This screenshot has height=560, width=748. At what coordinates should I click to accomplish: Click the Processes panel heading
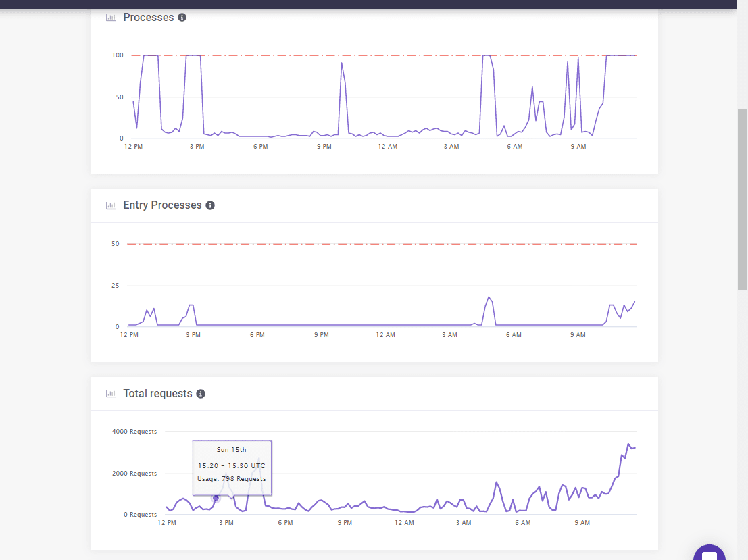click(x=148, y=18)
